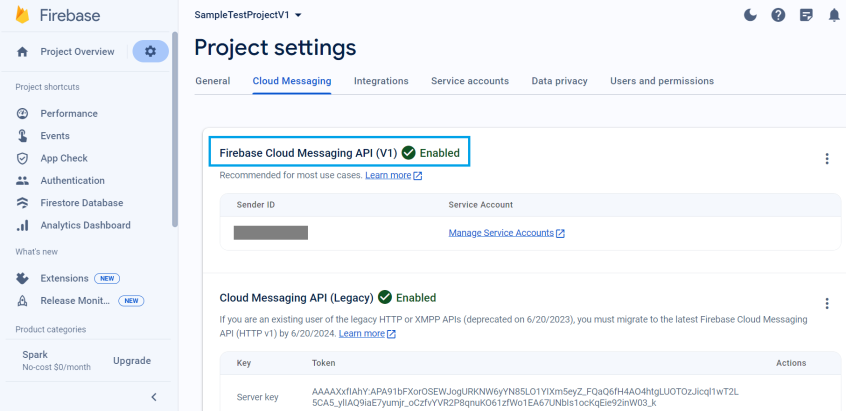Click the Project settings page title

tap(275, 47)
